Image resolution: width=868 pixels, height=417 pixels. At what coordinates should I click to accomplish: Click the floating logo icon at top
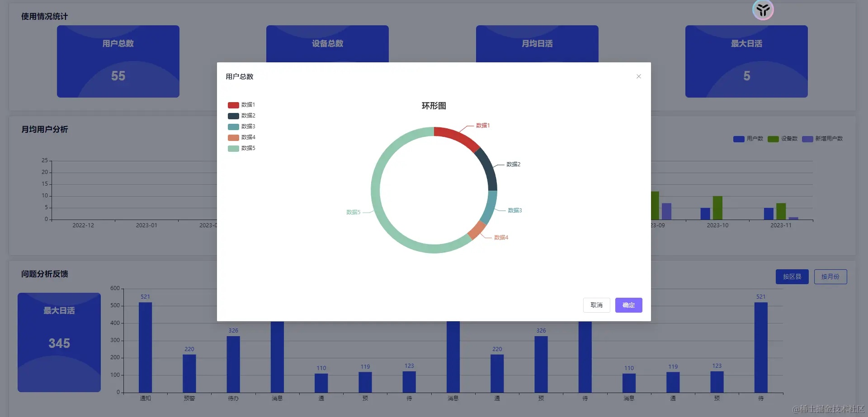pyautogui.click(x=763, y=9)
